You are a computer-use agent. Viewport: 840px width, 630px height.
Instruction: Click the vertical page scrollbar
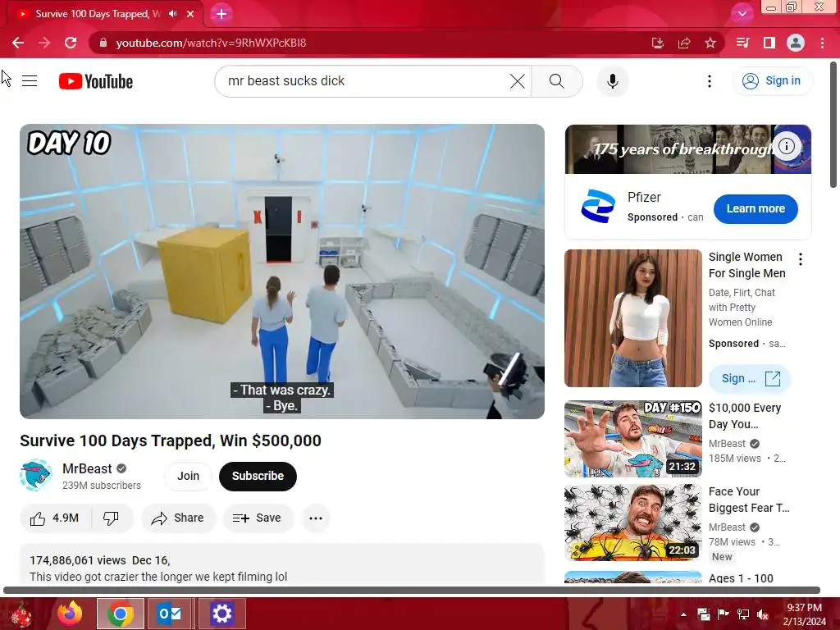click(x=833, y=126)
